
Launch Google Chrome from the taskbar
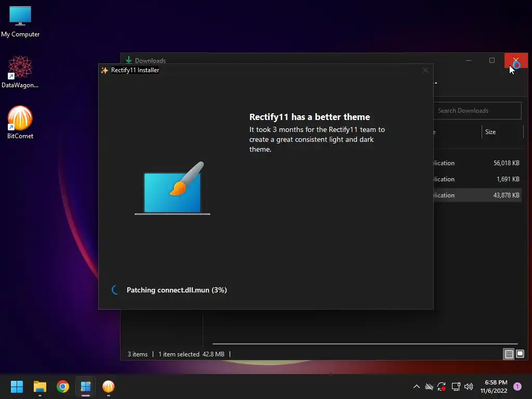coord(63,387)
